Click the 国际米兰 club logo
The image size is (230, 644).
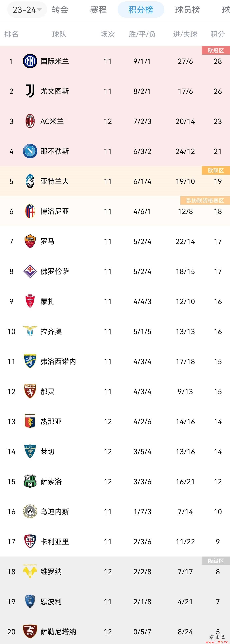coord(30,61)
